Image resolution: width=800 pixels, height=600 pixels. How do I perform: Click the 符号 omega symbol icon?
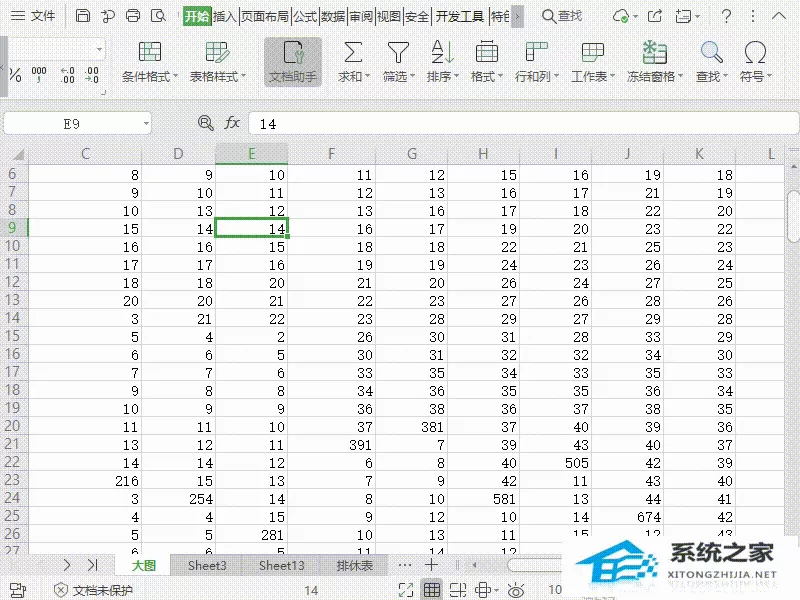pos(755,52)
